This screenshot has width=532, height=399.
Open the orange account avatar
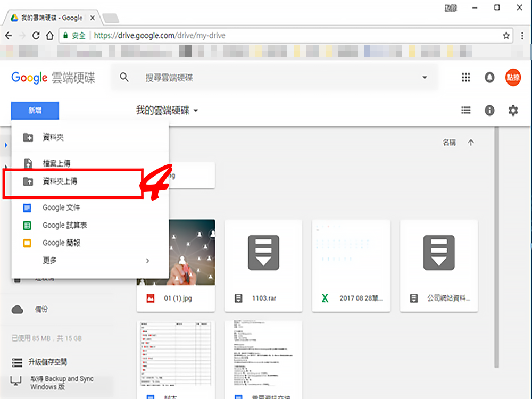click(x=513, y=78)
